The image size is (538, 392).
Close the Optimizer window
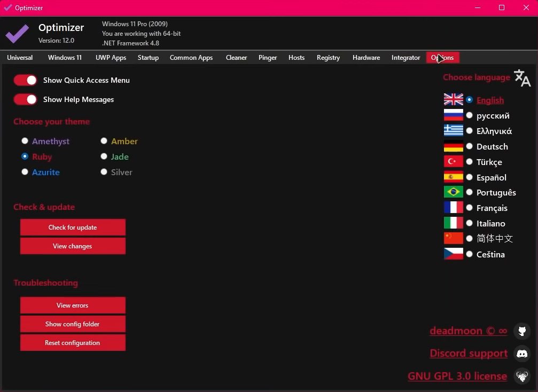526,7
